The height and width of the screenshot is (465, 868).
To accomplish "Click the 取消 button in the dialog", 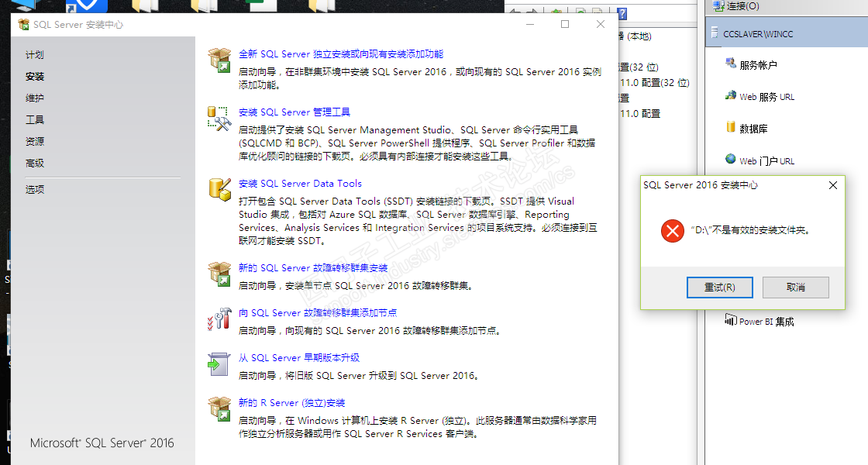I will point(795,288).
